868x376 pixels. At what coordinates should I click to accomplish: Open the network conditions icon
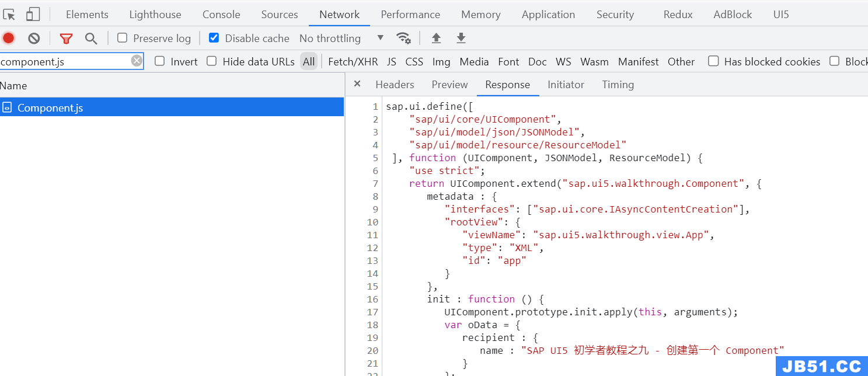tap(404, 38)
